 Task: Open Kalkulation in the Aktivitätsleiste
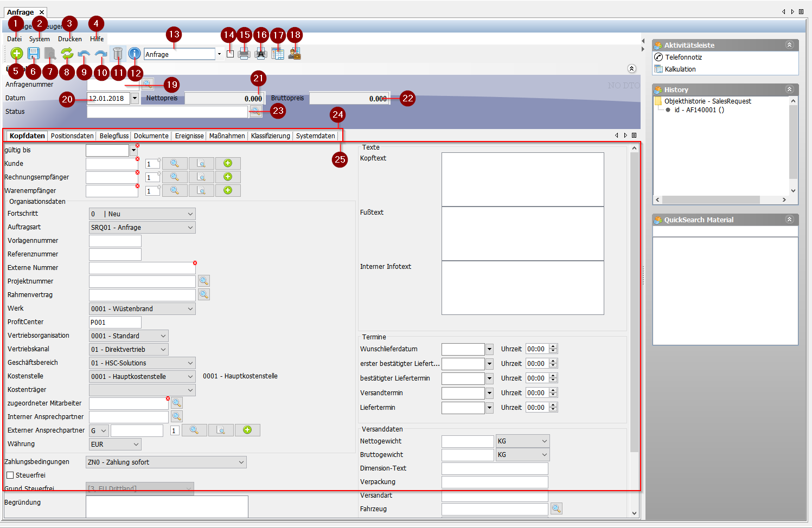(680, 69)
